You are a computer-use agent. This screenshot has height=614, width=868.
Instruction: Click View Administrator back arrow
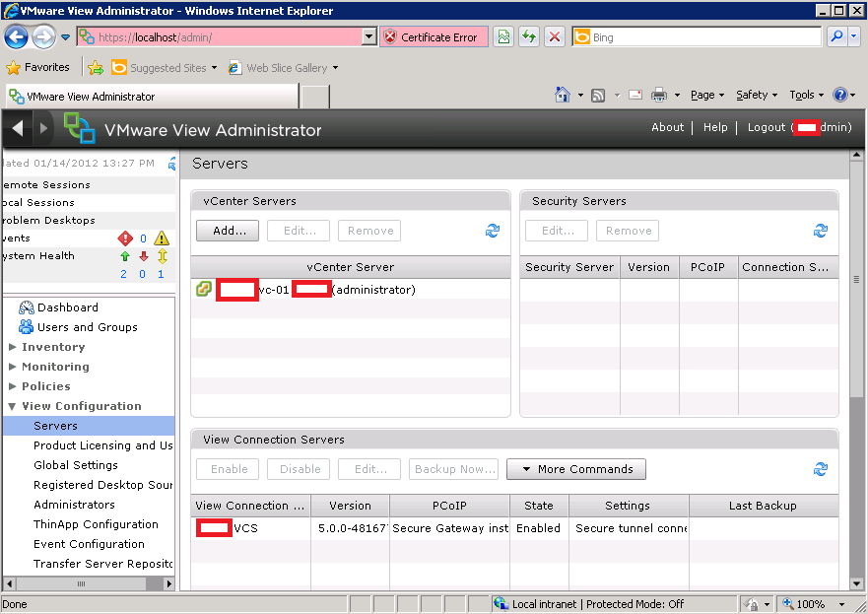click(18, 128)
